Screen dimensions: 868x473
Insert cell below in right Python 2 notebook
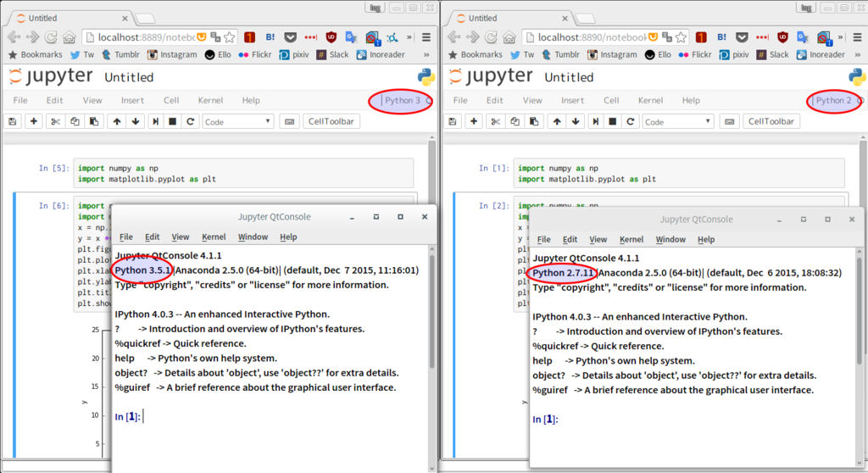(474, 121)
